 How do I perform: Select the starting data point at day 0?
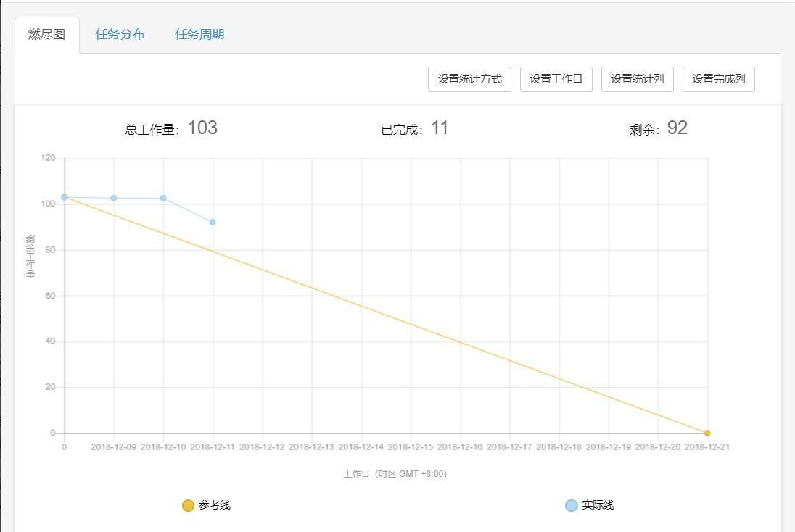tap(65, 197)
